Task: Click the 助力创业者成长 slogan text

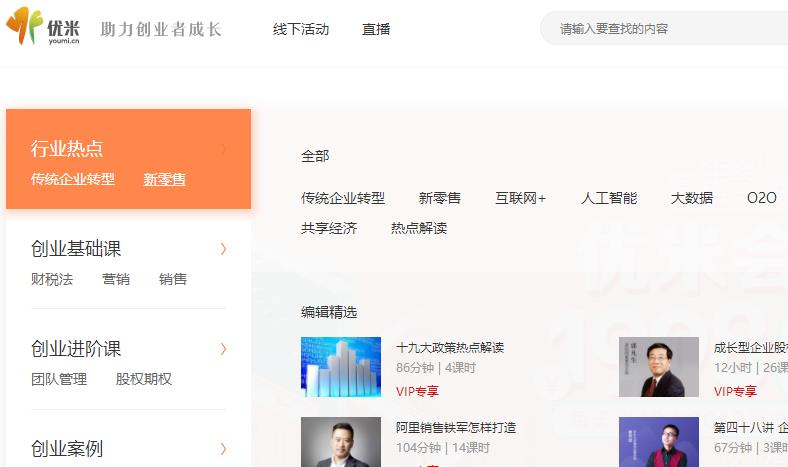Action: [x=161, y=29]
